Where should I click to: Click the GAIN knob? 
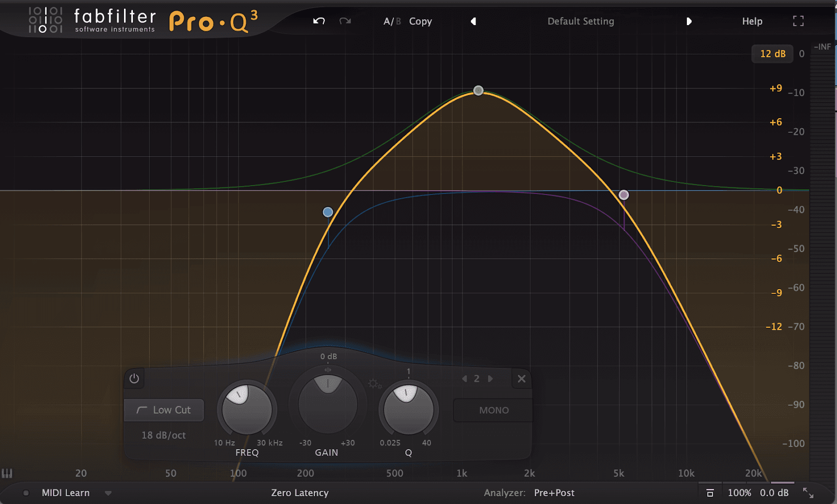[x=328, y=404]
